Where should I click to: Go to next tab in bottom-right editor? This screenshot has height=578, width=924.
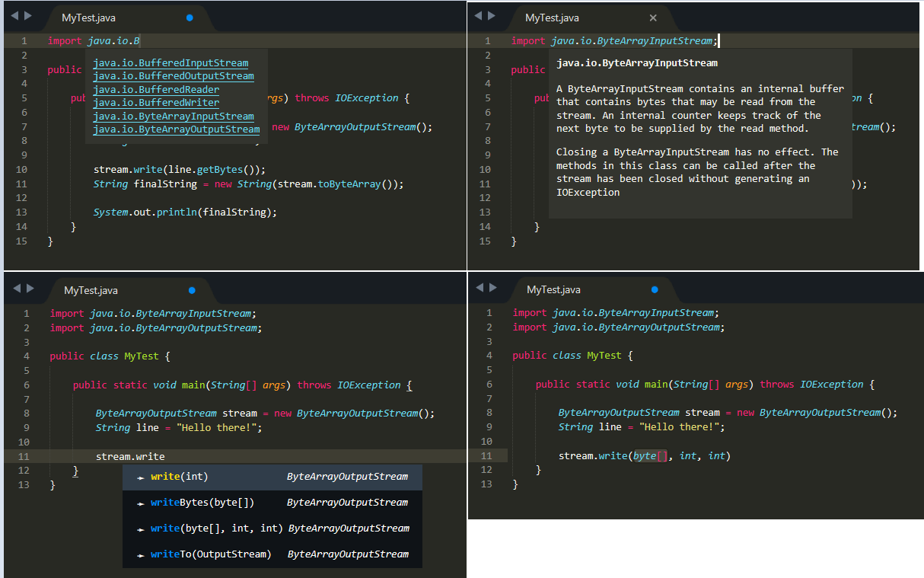[x=493, y=288]
